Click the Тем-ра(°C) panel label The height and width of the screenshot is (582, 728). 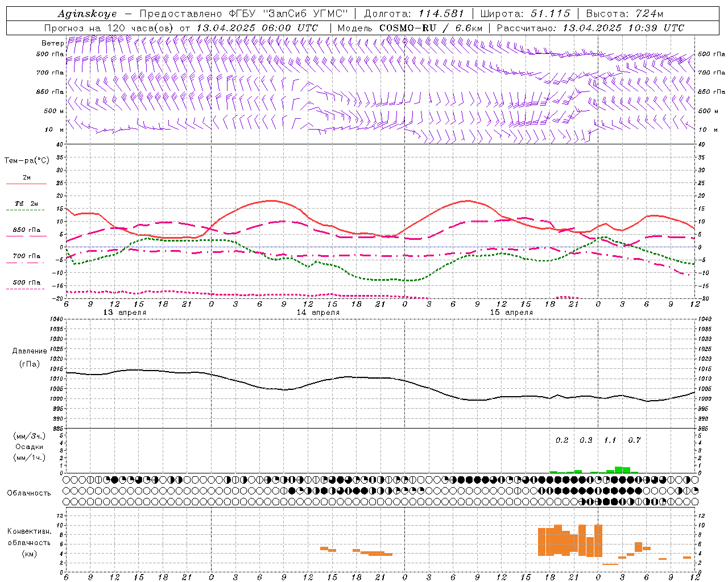coord(27,161)
